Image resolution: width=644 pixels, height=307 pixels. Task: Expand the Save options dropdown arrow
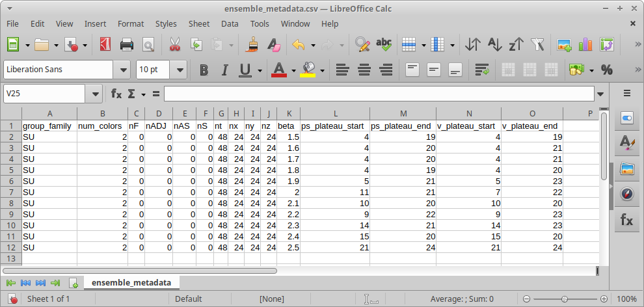[85, 45]
